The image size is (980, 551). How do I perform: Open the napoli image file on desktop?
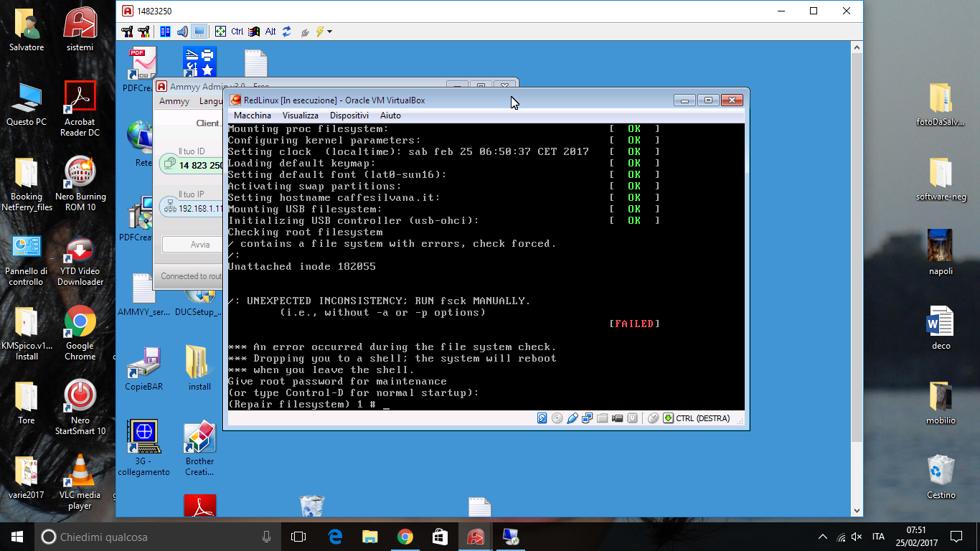[941, 253]
